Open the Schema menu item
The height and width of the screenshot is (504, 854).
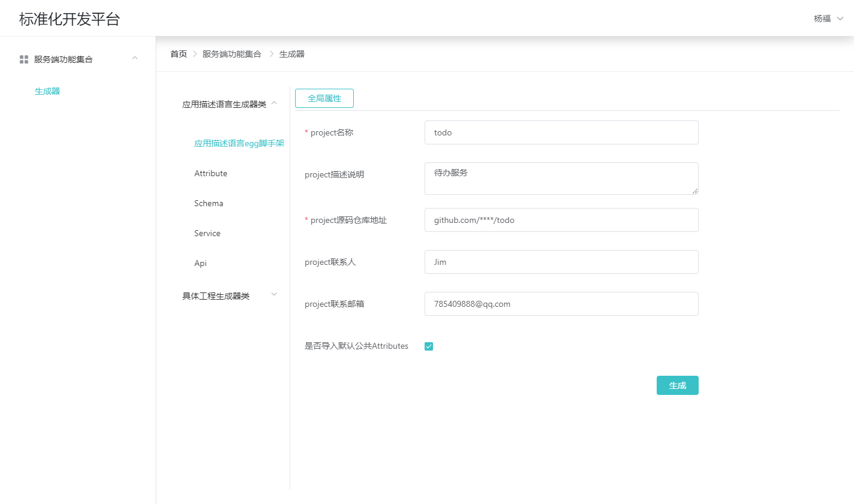(x=209, y=203)
